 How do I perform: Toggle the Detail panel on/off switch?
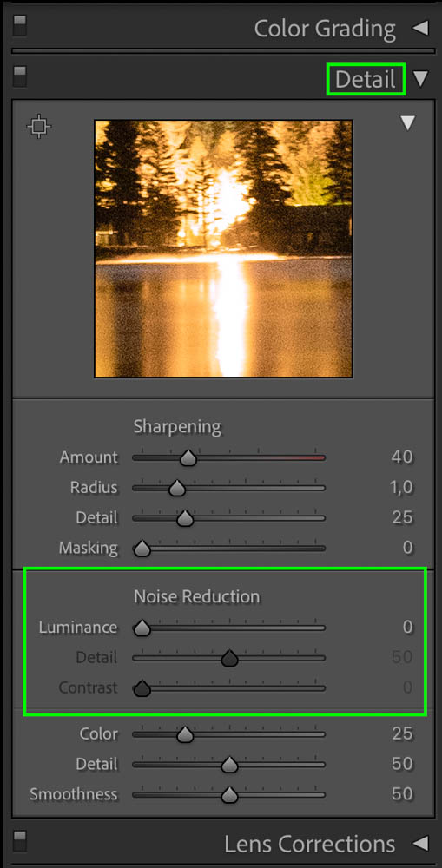(x=20, y=76)
